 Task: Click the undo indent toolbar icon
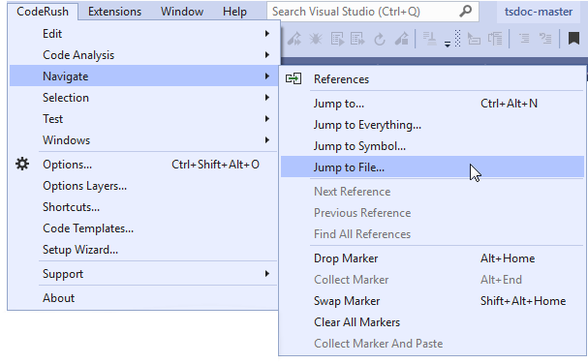tap(545, 38)
